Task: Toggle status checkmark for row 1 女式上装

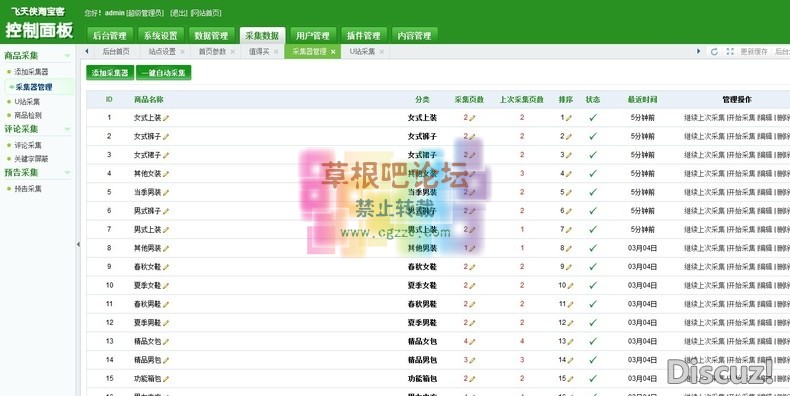Action: pos(593,117)
